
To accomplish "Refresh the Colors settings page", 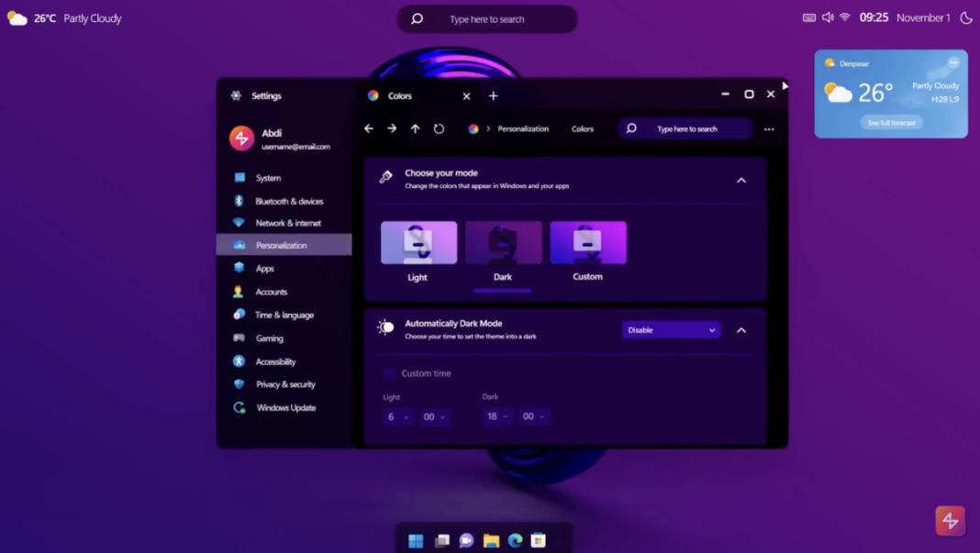I will [x=439, y=129].
